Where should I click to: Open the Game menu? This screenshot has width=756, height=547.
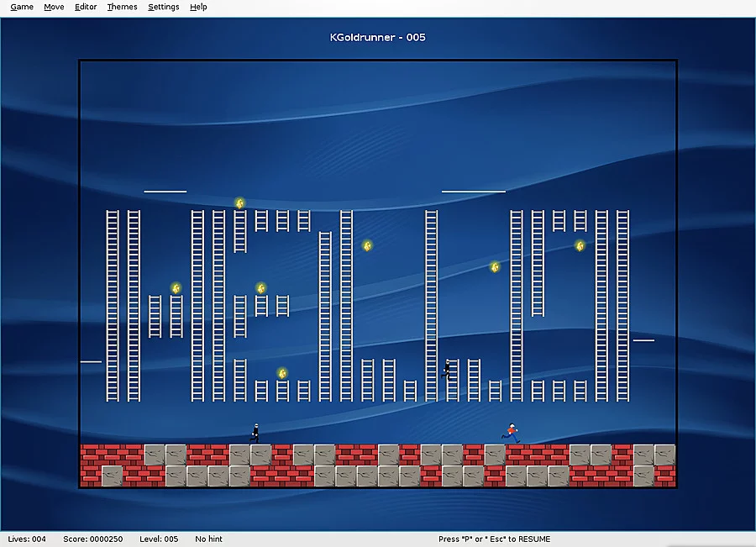point(22,7)
